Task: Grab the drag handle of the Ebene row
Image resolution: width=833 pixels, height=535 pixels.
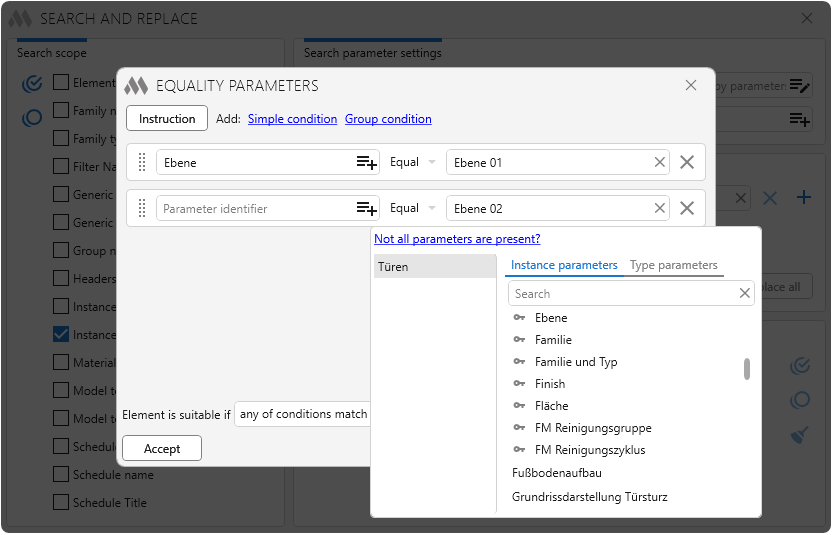Action: click(142, 163)
